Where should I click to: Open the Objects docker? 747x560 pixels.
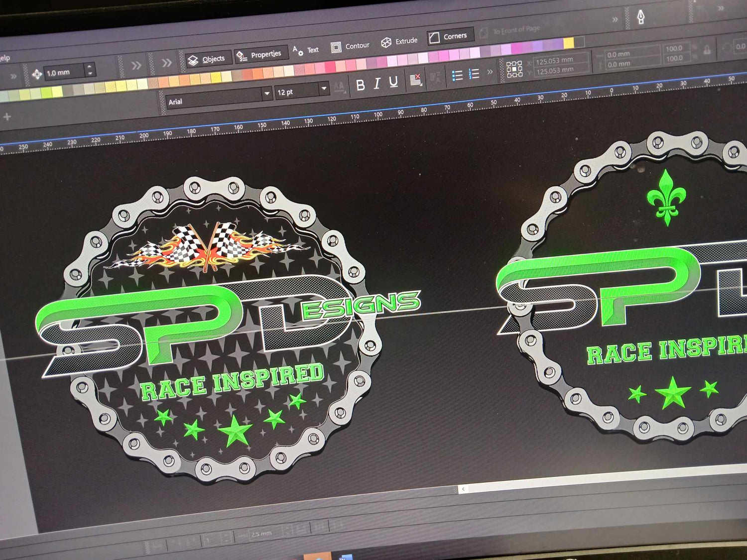pos(207,60)
